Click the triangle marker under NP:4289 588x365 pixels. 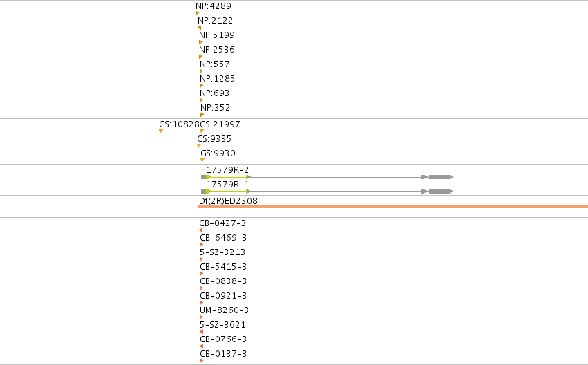[197, 13]
